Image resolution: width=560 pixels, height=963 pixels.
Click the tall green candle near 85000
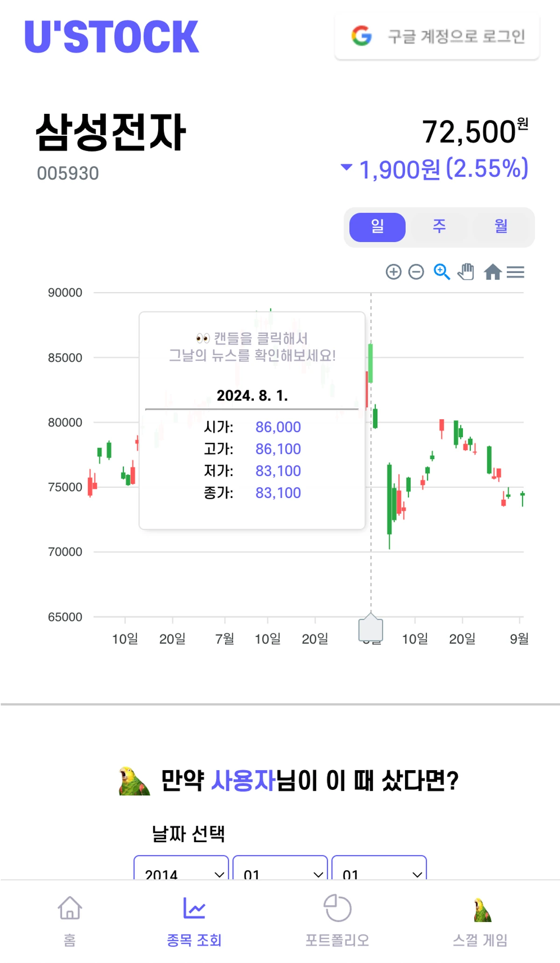point(371,363)
